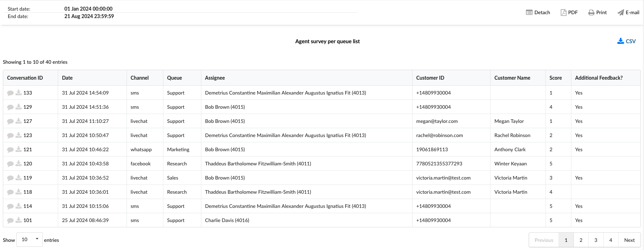Open chat transcript icon for conversation 121
Viewport: 644px width, 250px height.
click(x=10, y=150)
